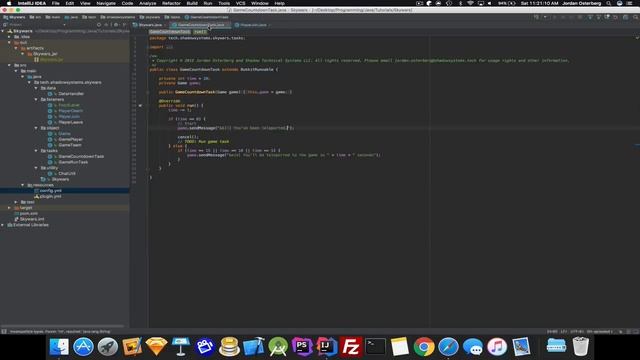The width and height of the screenshot is (640, 360).
Task: Open App Store from the Dock
Action: click(83, 347)
